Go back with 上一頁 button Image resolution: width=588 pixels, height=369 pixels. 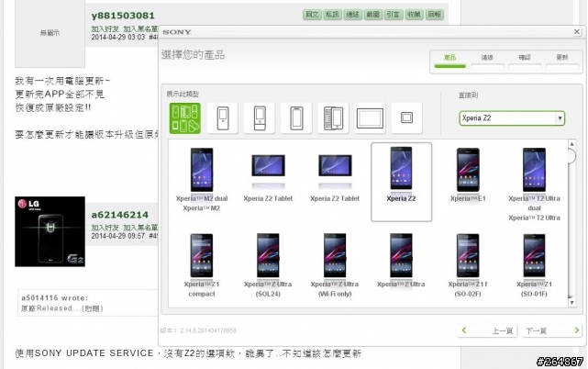(487, 330)
